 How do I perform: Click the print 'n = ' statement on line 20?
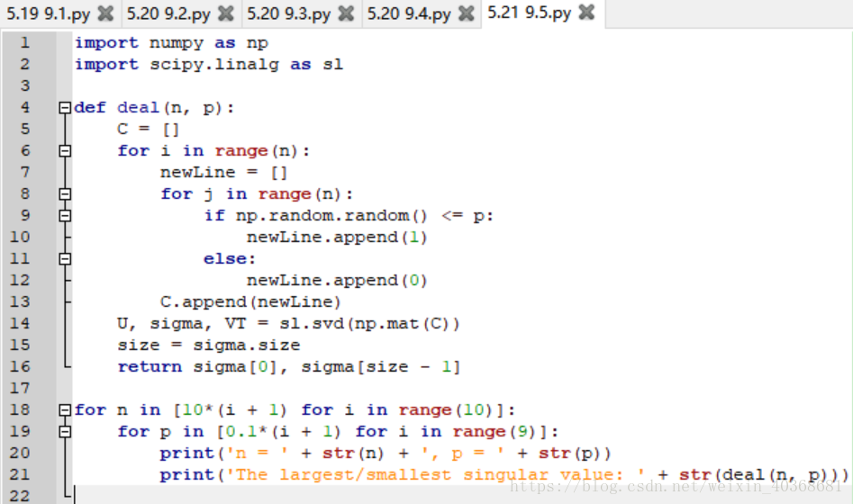point(386,454)
